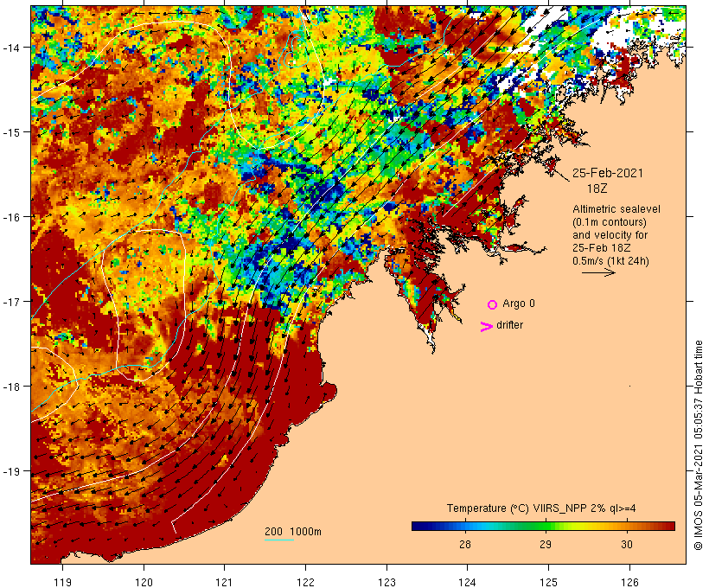Image resolution: width=709 pixels, height=588 pixels.
Task: Click longitude axis label '126'
Action: pyautogui.click(x=629, y=582)
